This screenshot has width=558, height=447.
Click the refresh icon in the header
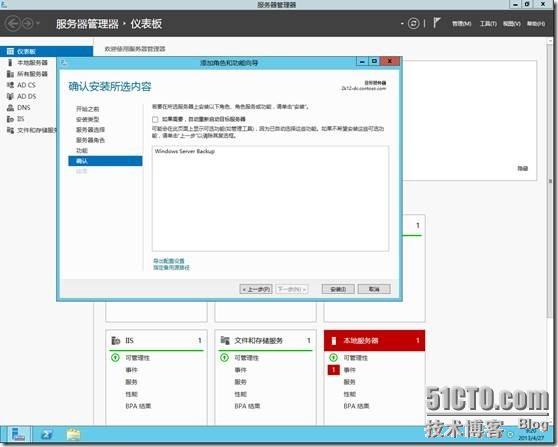point(413,23)
